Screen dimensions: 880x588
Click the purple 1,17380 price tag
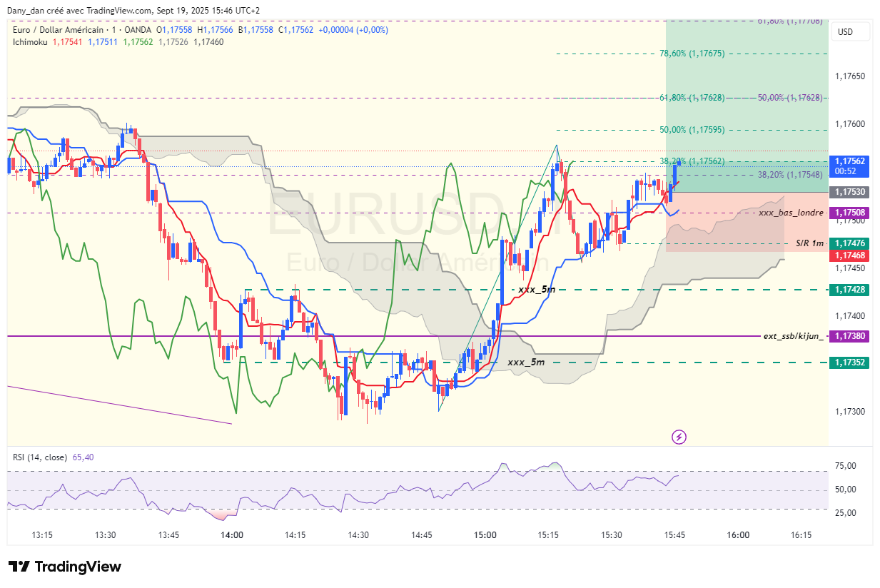tap(851, 335)
